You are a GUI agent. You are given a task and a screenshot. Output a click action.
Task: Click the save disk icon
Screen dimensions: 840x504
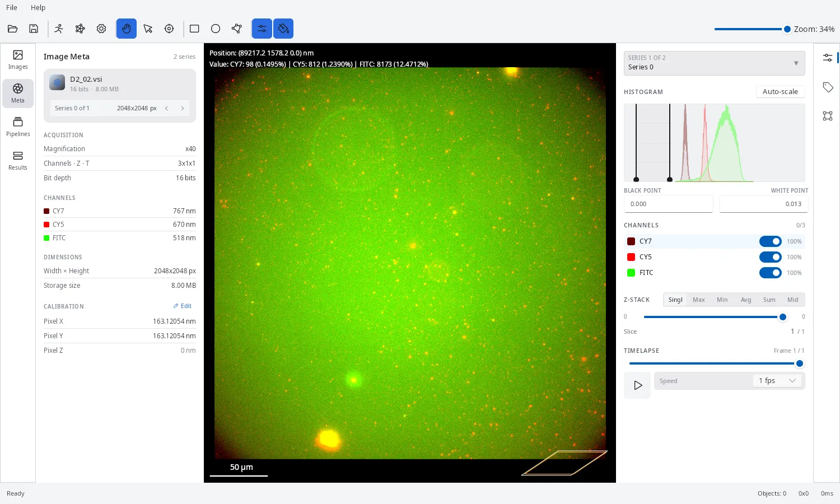[34, 29]
